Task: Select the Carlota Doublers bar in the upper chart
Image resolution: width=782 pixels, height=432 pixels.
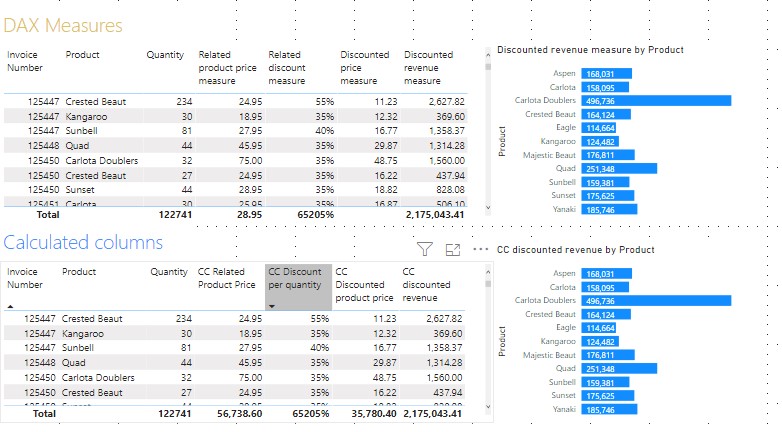Action: [x=656, y=101]
